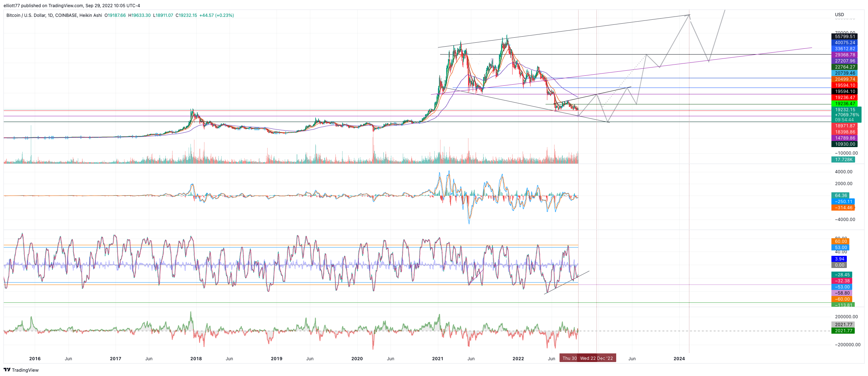The width and height of the screenshot is (868, 376).
Task: Click the 2018 year label on time axis
Action: click(x=196, y=359)
